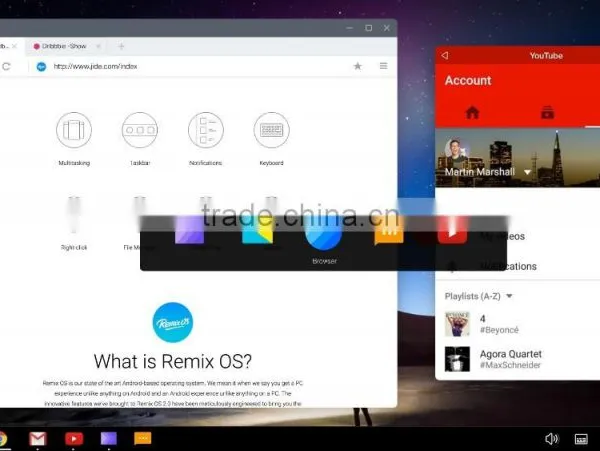The height and width of the screenshot is (451, 600).
Task: Open the Keyboard feature icon
Action: (271, 130)
